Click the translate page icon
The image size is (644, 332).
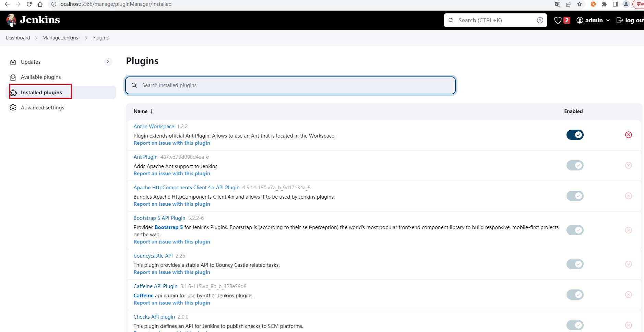[558, 4]
